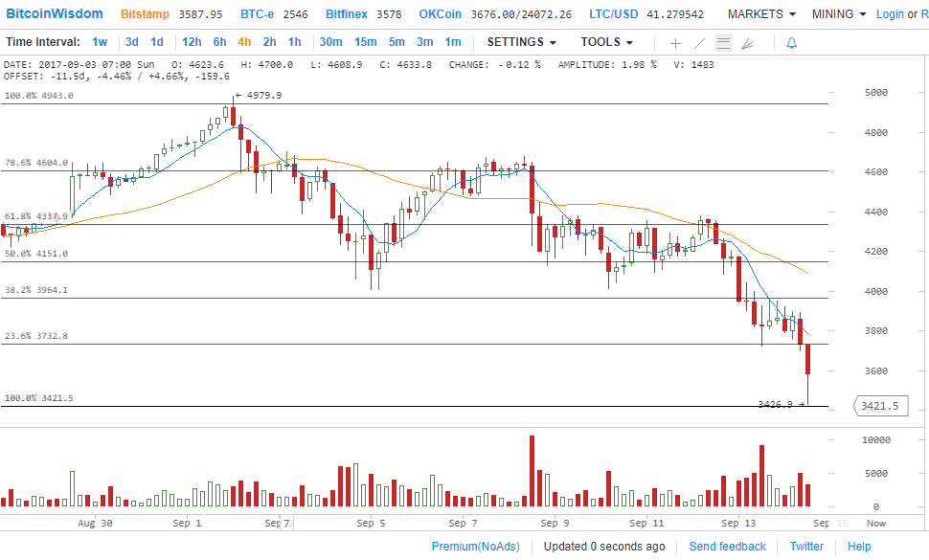Select the 15m time interval
The width and height of the screenshot is (929, 560).
tap(365, 42)
